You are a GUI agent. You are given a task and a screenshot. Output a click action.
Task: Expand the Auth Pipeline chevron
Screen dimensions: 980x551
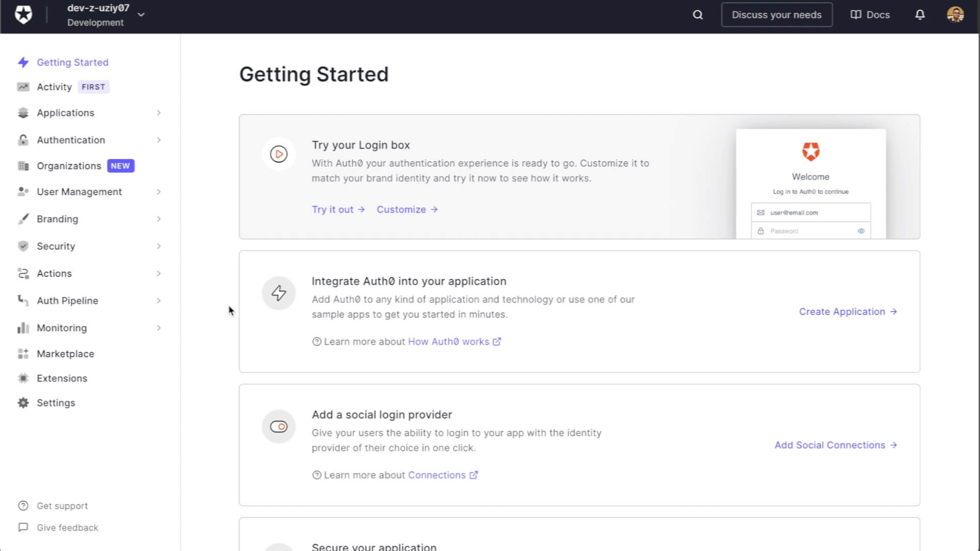click(x=159, y=300)
